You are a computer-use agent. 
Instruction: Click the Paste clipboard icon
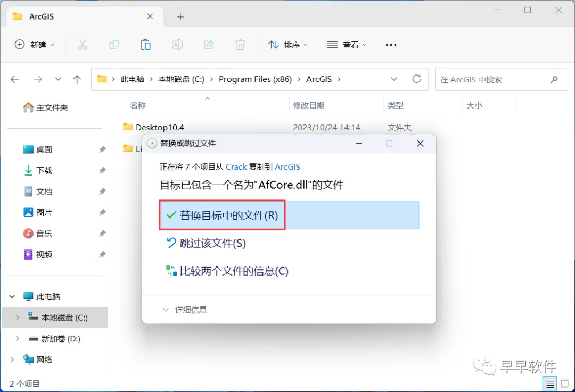point(145,45)
